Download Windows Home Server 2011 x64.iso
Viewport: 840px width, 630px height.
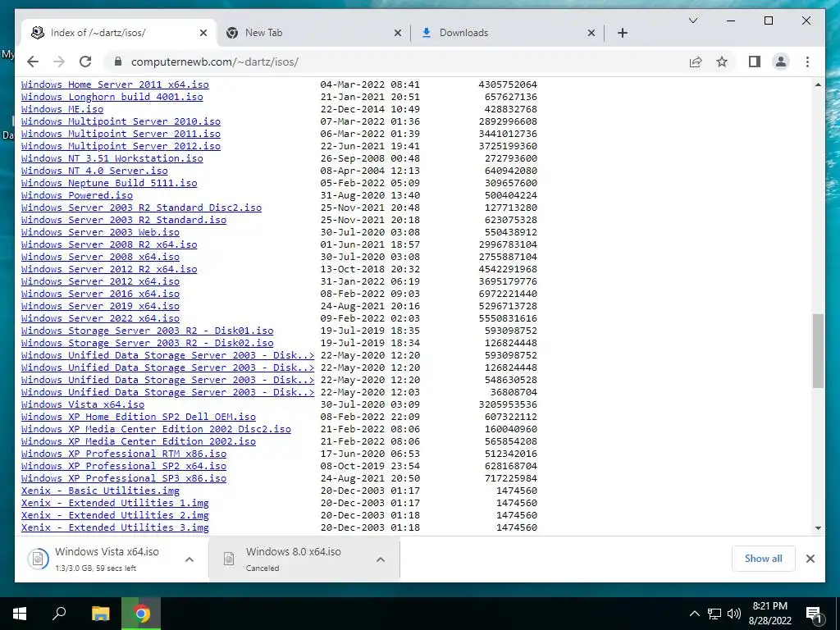pos(115,84)
